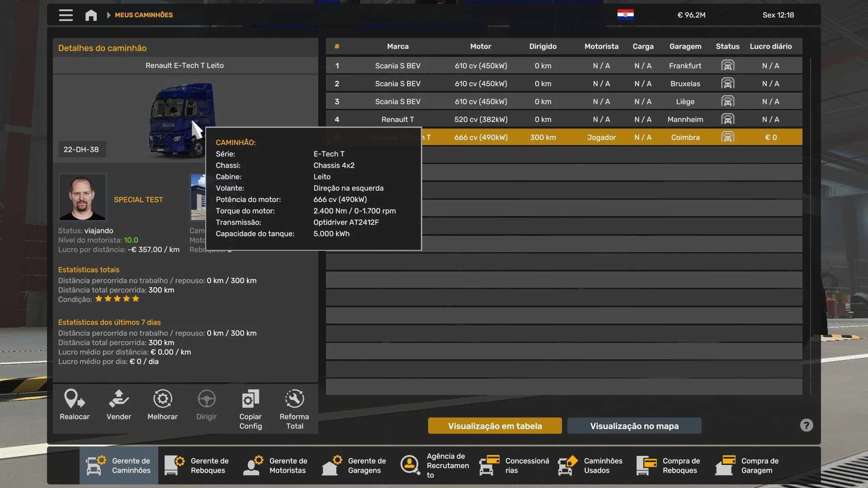Switch to Visualização em tabela
Image resolution: width=868 pixels, height=488 pixels.
pos(495,426)
